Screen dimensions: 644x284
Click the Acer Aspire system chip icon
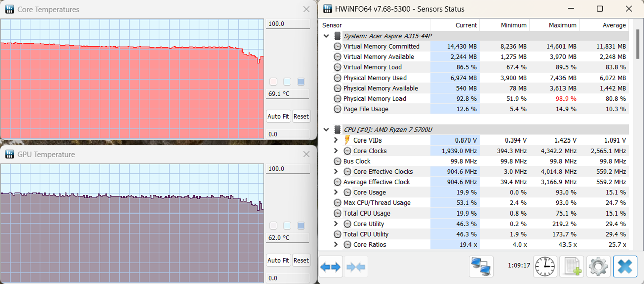(337, 36)
